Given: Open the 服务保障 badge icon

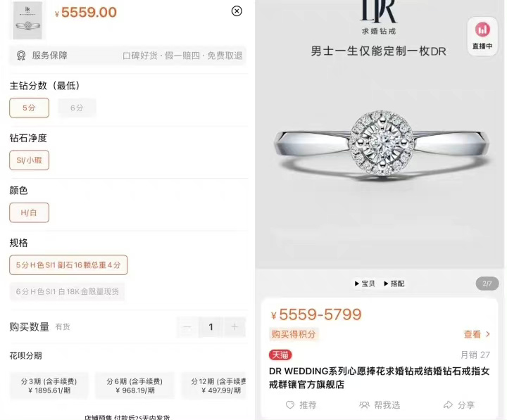Looking at the screenshot, I should pos(21,56).
